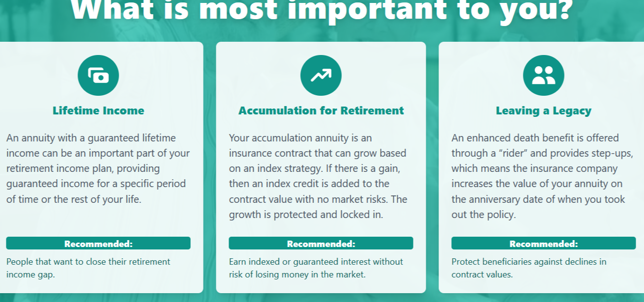Click the Recommended bar under Accumulation for Retirement
The image size is (644, 302).
pos(321,244)
